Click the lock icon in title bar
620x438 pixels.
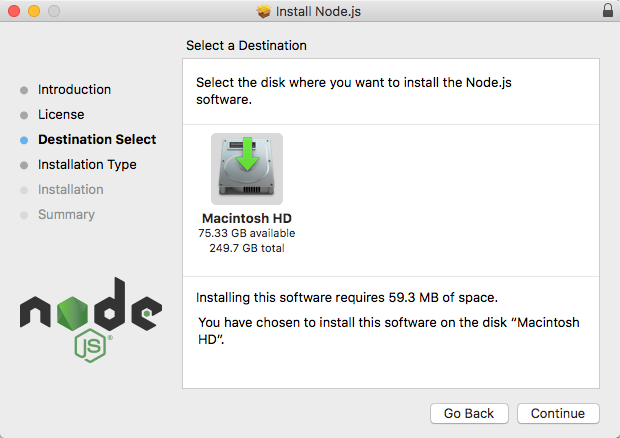point(608,11)
